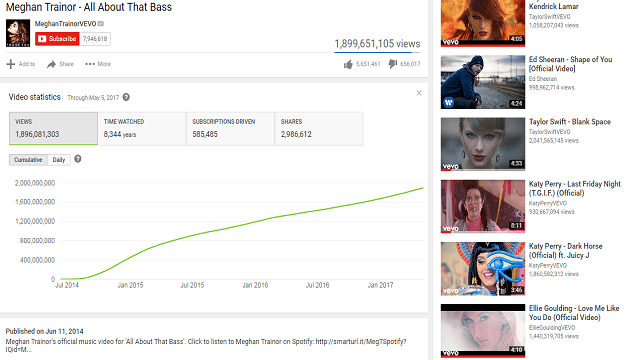Image resolution: width=640 pixels, height=360 pixels.
Task: Click like count 5,651,461
Action: (x=368, y=64)
